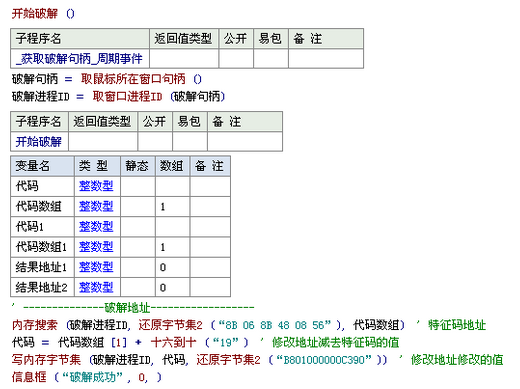The image size is (520, 389).
Task: Click the 特征码地址 comment
Action: click(x=457, y=325)
